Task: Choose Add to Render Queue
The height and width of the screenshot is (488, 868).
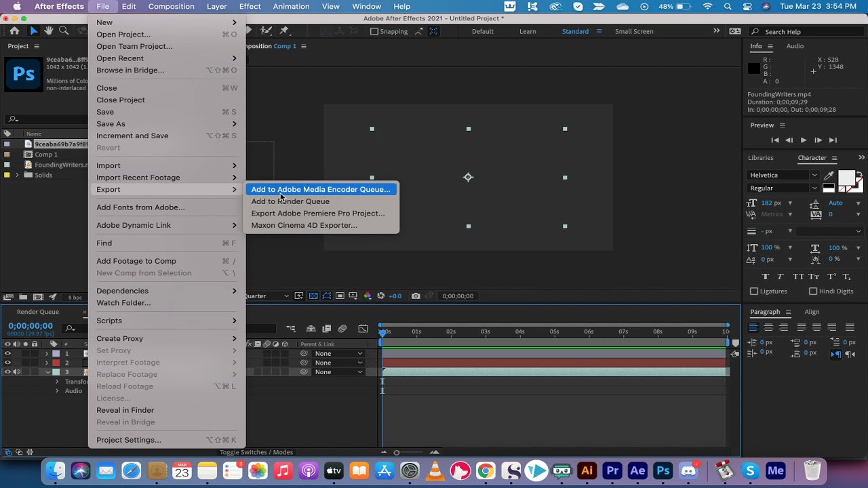Action: (290, 201)
